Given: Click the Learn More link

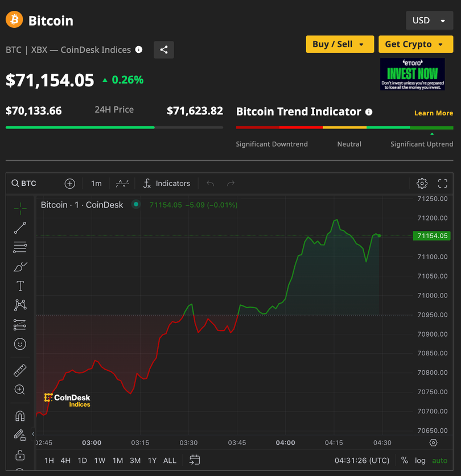Looking at the screenshot, I should (x=433, y=113).
